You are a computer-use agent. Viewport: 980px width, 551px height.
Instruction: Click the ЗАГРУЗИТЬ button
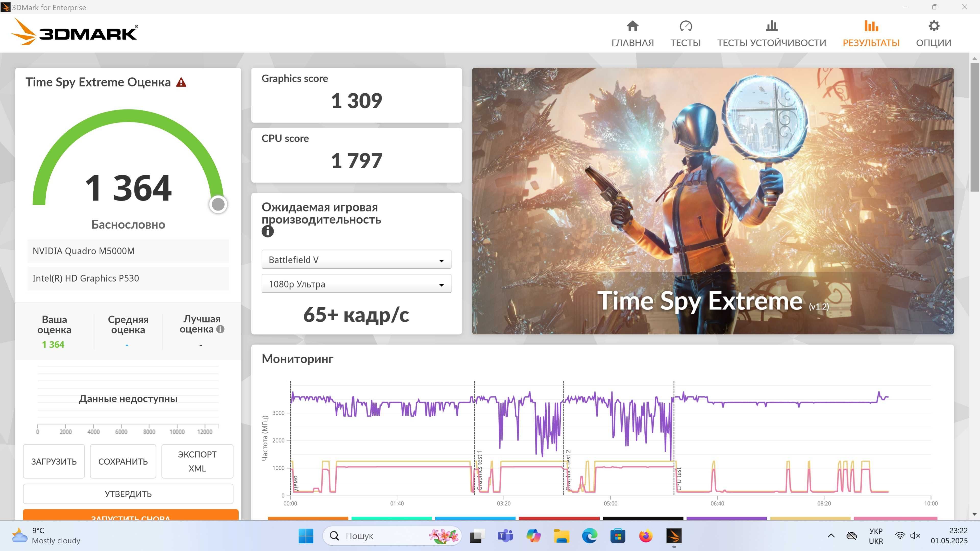54,461
